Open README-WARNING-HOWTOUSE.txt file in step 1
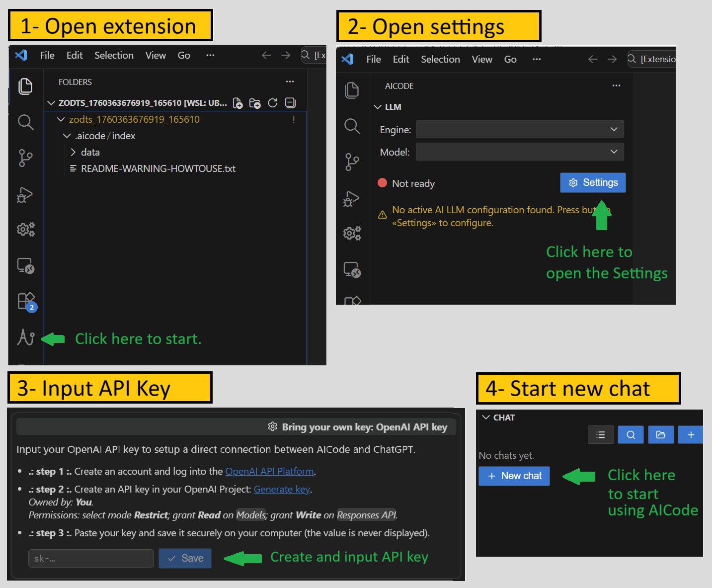 [158, 168]
